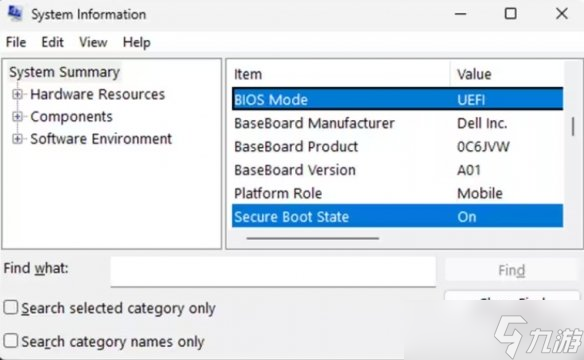
Task: Click the UEFI value cell
Action: [471, 100]
